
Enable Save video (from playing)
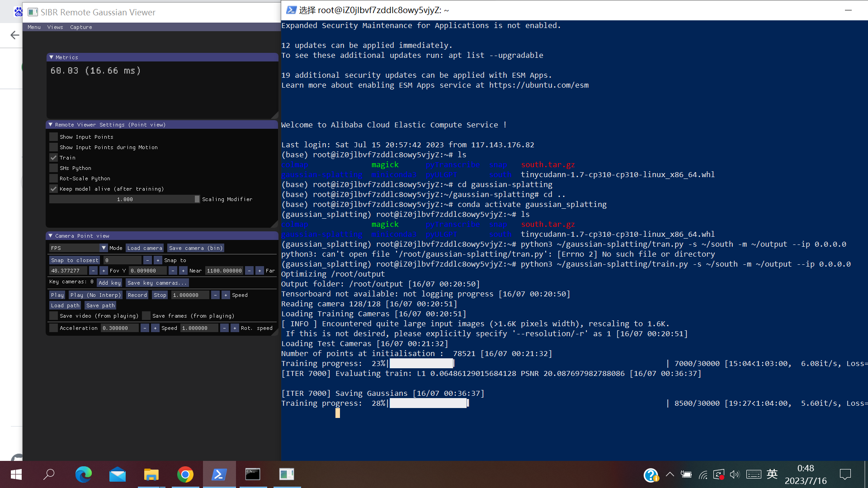pos(53,315)
